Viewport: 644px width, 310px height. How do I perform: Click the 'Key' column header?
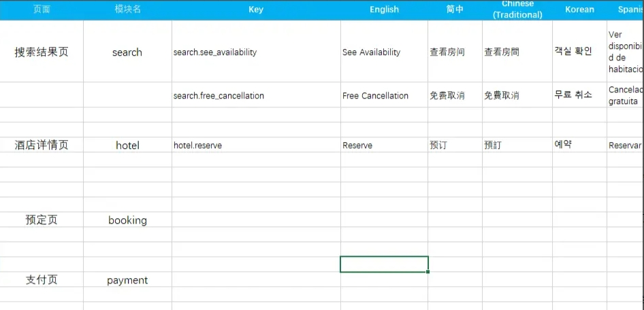tap(255, 10)
